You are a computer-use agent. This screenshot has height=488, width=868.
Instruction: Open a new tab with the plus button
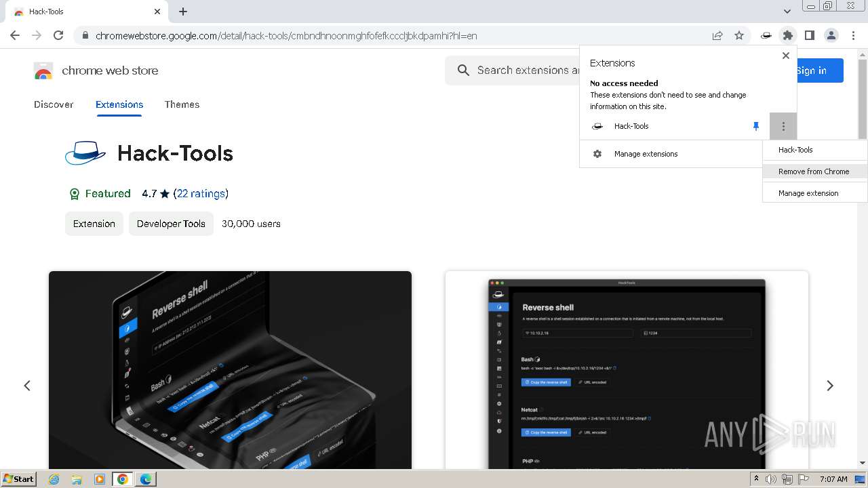[183, 12]
